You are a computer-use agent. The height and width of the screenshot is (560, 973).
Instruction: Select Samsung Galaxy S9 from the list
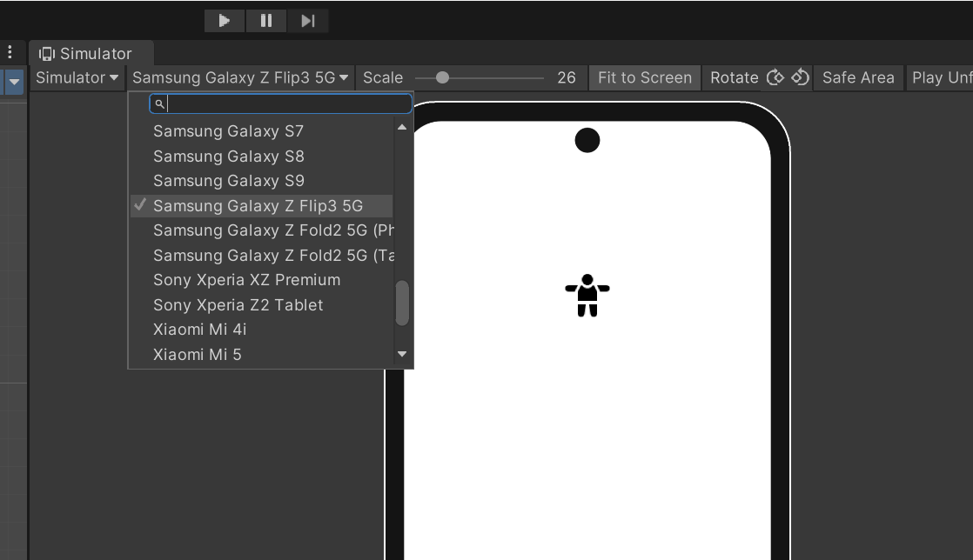(261, 181)
